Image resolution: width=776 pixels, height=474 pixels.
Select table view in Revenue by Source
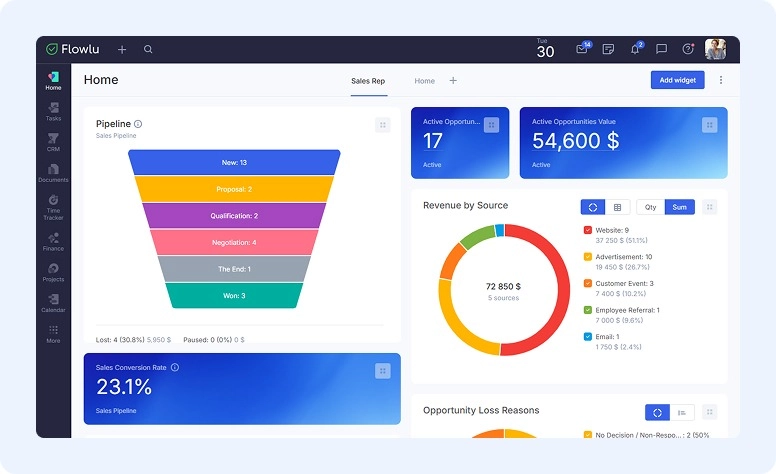(617, 207)
